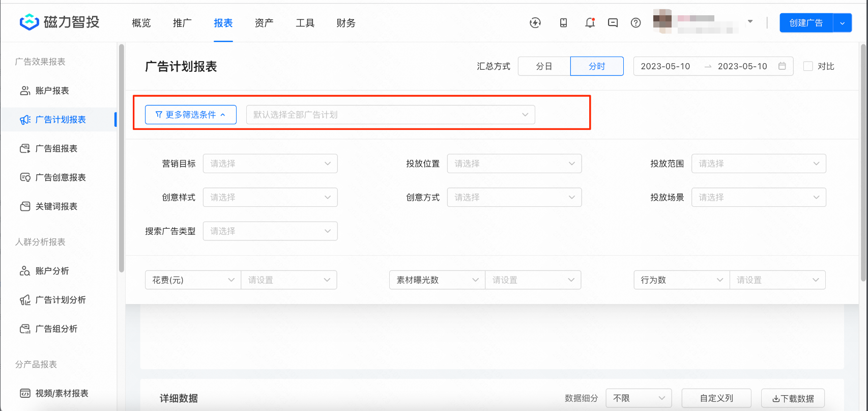Screen dimensions: 868x411
Task: Open the 创建广告 split-button arrow
Action: 843,23
